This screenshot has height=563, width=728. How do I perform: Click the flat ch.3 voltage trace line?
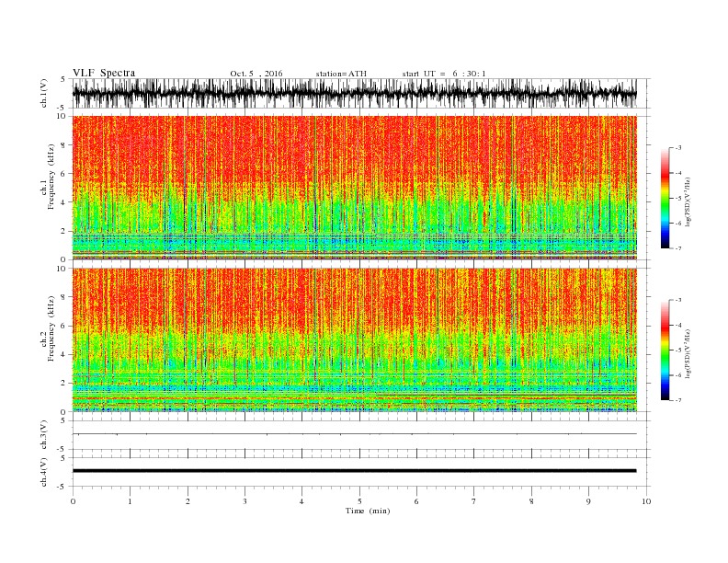[354, 434]
